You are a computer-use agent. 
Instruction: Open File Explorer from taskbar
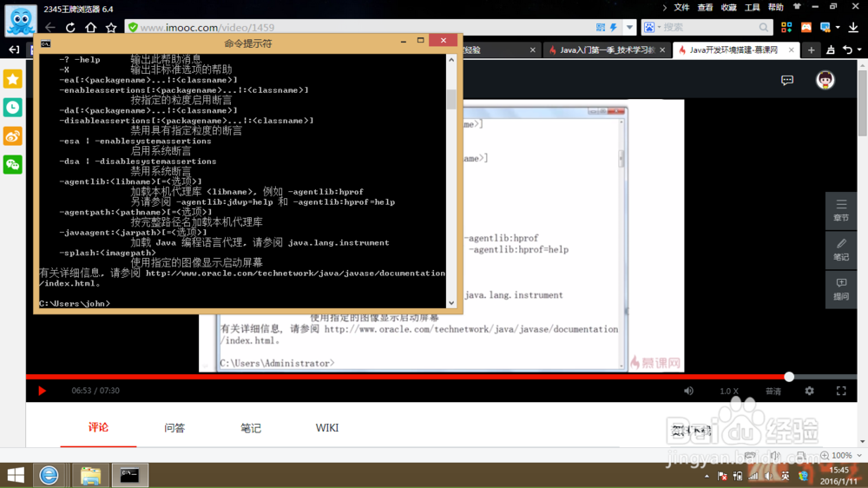[91, 475]
